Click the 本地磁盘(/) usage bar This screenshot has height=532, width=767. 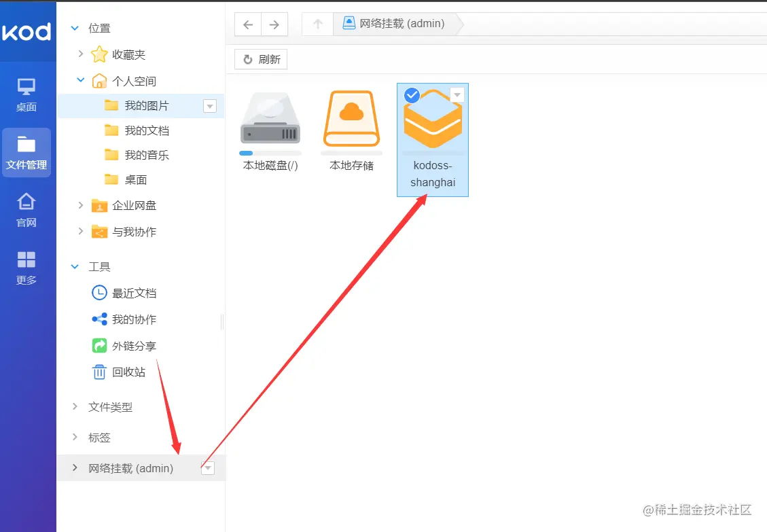pyautogui.click(x=270, y=153)
